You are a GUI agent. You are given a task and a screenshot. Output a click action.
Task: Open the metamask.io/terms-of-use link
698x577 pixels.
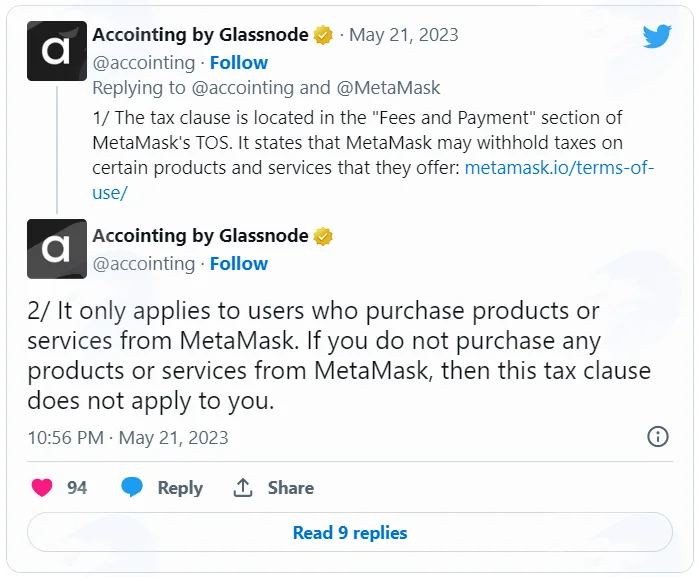tap(559, 168)
